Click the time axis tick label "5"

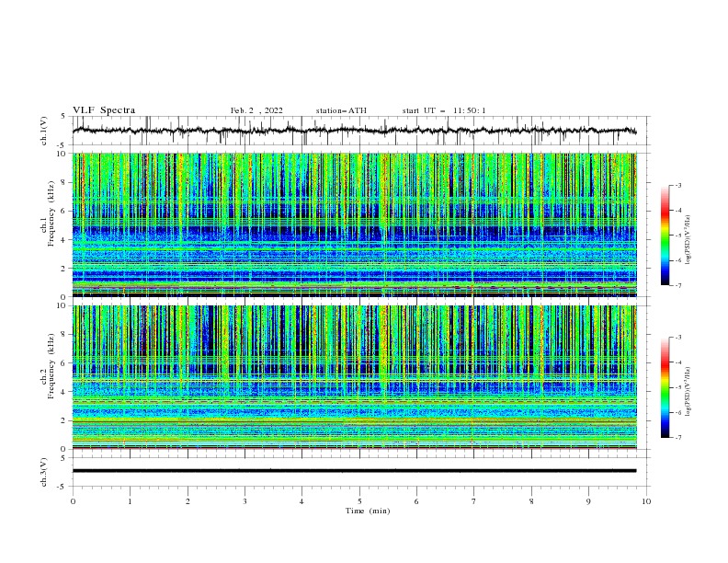point(359,501)
